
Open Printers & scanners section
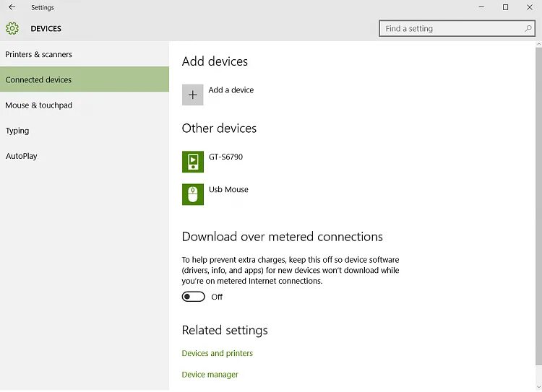[x=85, y=54]
